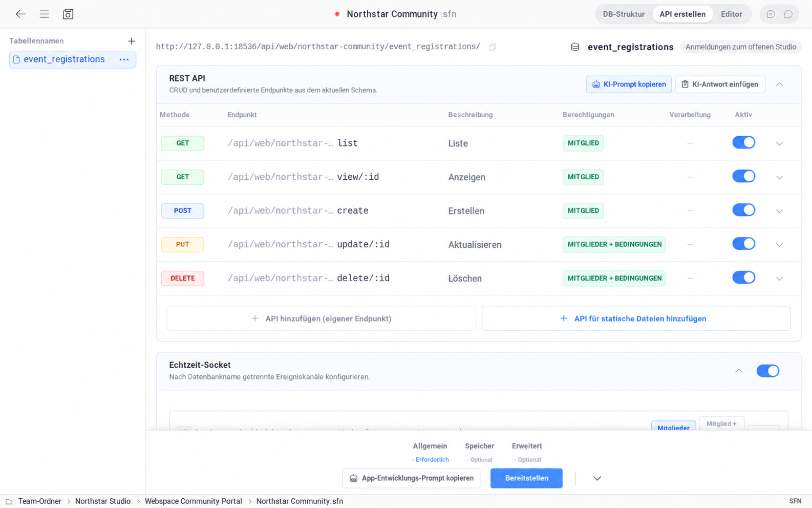Image resolution: width=812 pixels, height=508 pixels.
Task: Disable the Echtzeit-Socket toggle
Action: point(768,371)
